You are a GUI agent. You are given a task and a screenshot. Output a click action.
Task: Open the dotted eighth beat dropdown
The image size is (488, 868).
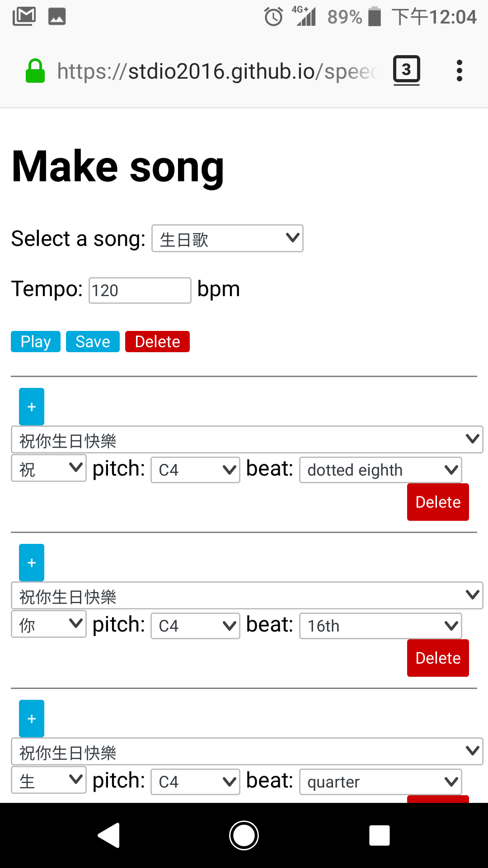click(380, 470)
